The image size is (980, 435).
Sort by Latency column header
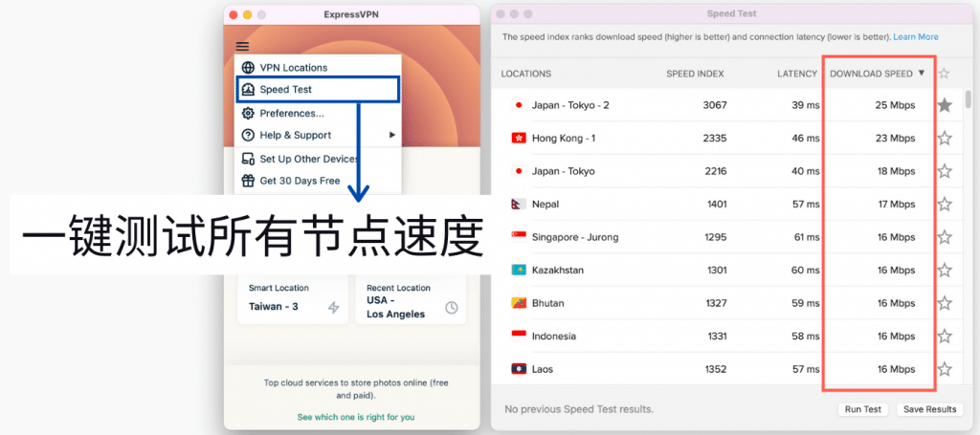click(x=797, y=74)
